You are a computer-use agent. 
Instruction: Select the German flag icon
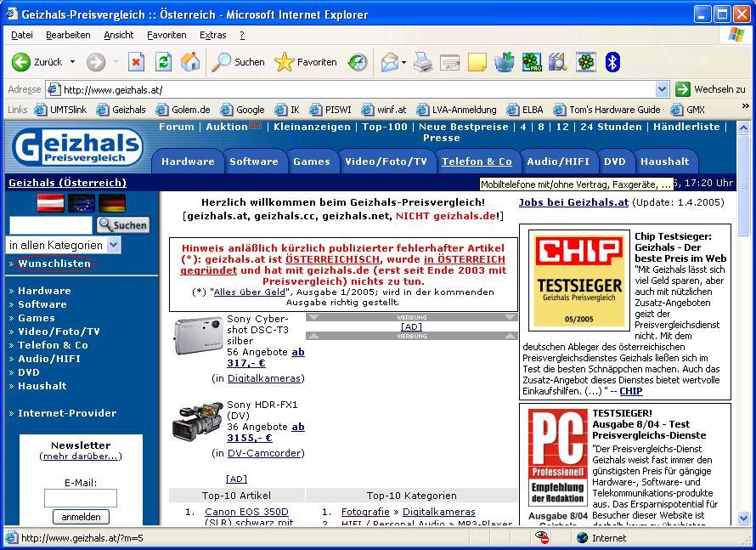(x=112, y=203)
